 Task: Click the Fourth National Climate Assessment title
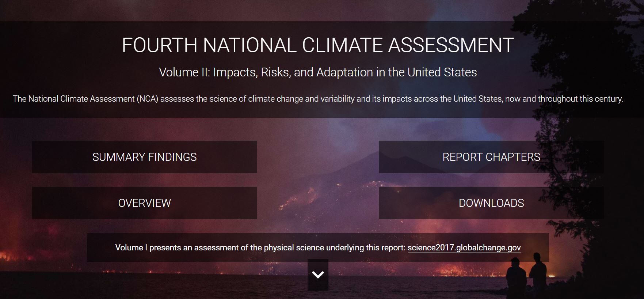(x=318, y=45)
